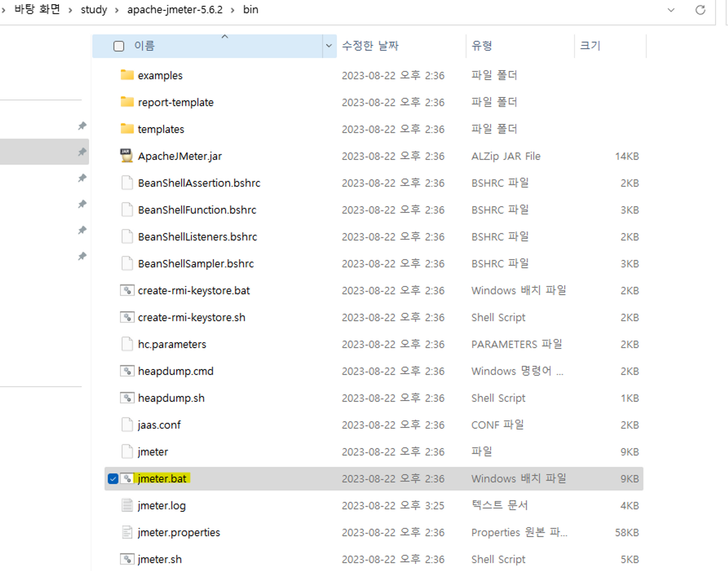
Task: Click the refresh icon in address bar
Action: [700, 10]
